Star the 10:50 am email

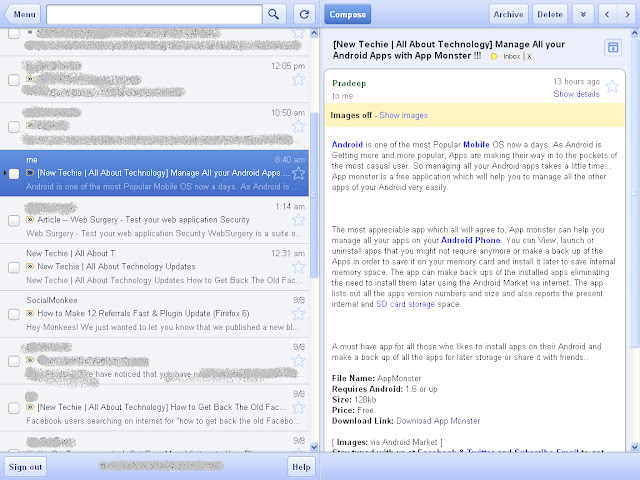(298, 127)
